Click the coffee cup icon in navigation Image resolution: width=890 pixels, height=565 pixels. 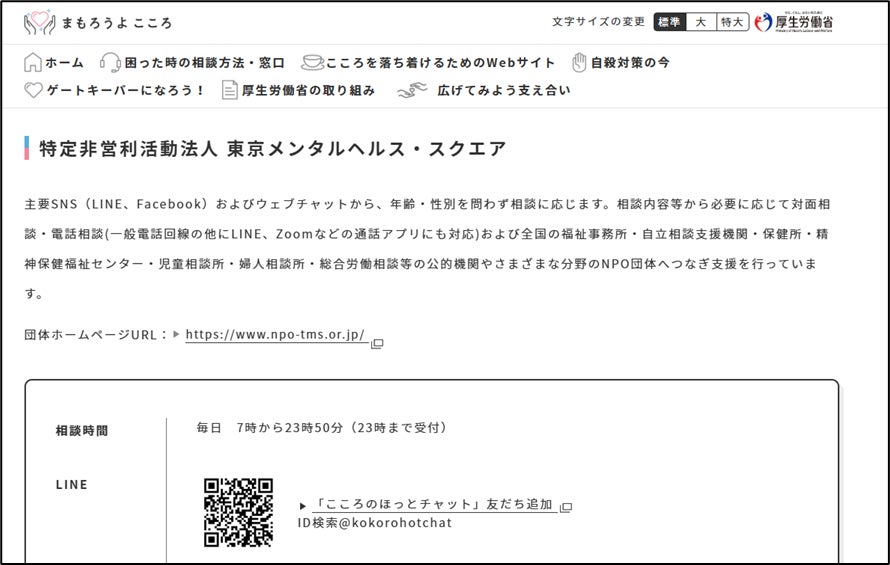(313, 62)
